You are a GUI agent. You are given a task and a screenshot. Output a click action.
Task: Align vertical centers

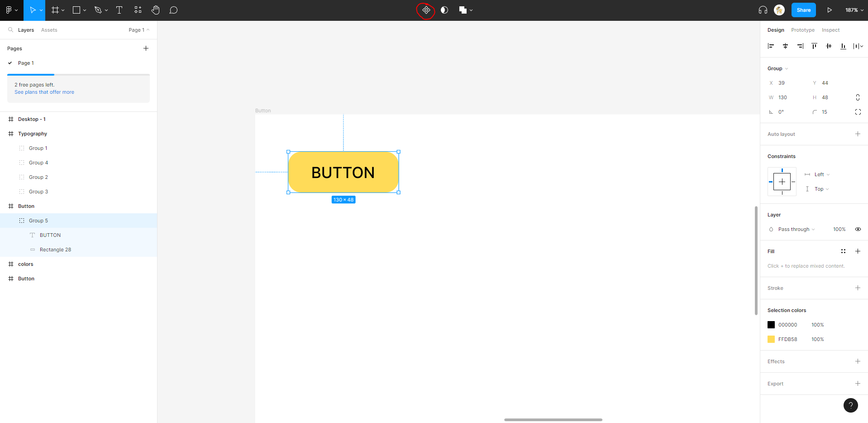[x=829, y=46]
